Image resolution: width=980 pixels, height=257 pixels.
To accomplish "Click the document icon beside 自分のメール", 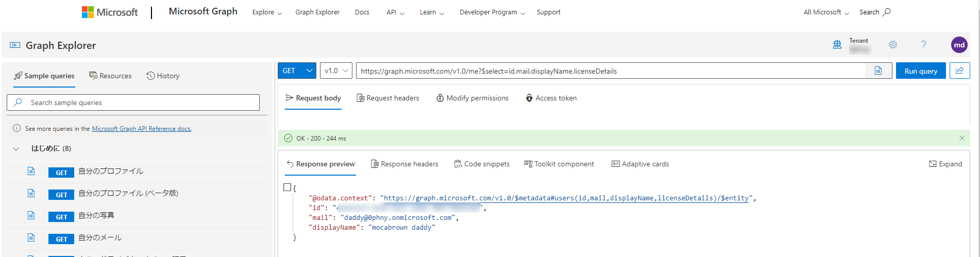I will pyautogui.click(x=31, y=237).
